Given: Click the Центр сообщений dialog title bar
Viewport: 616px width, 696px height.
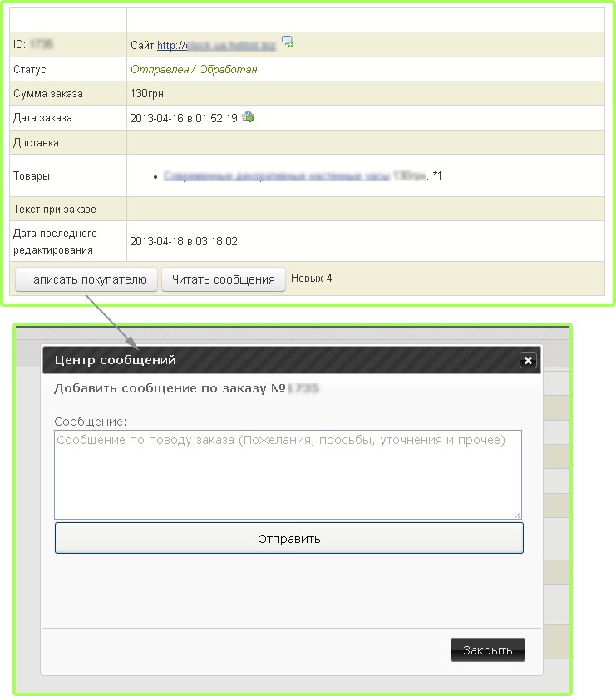Looking at the screenshot, I should point(274,360).
